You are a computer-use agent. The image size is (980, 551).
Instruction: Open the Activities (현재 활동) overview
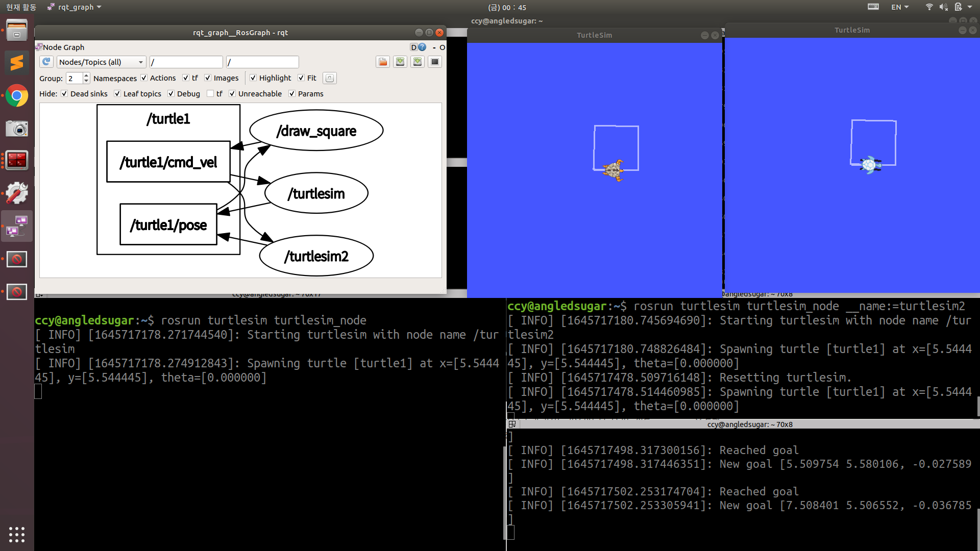pos(21,7)
